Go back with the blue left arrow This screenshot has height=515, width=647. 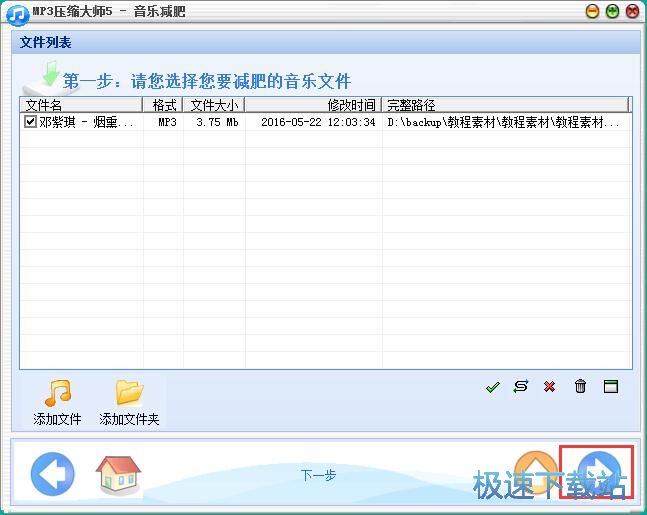click(x=52, y=474)
